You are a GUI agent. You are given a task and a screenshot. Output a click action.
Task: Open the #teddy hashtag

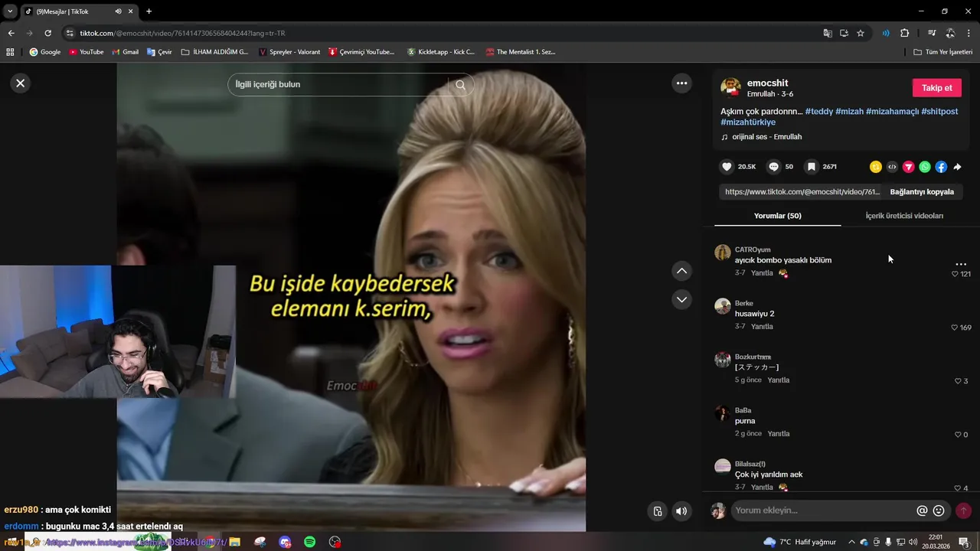click(x=818, y=112)
